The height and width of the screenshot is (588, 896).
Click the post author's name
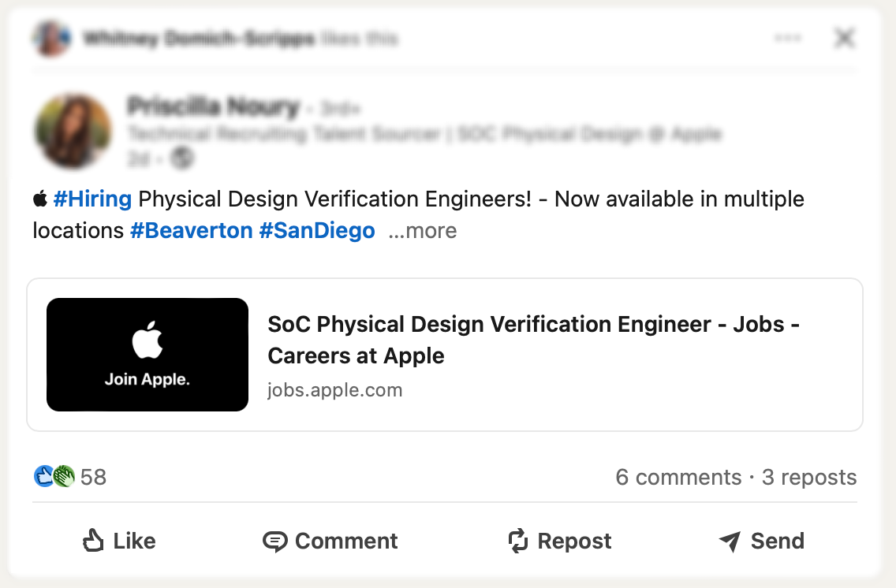click(x=213, y=106)
